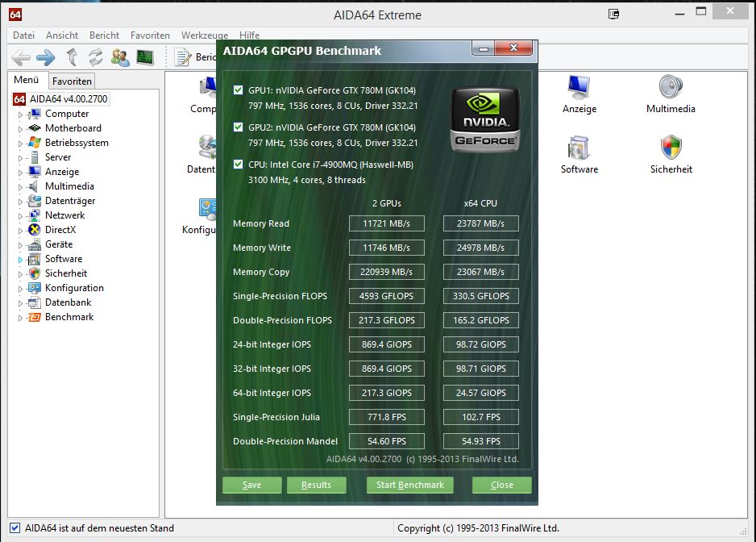756x542 pixels.
Task: Open the Software category icon in main pane
Action: (579, 148)
